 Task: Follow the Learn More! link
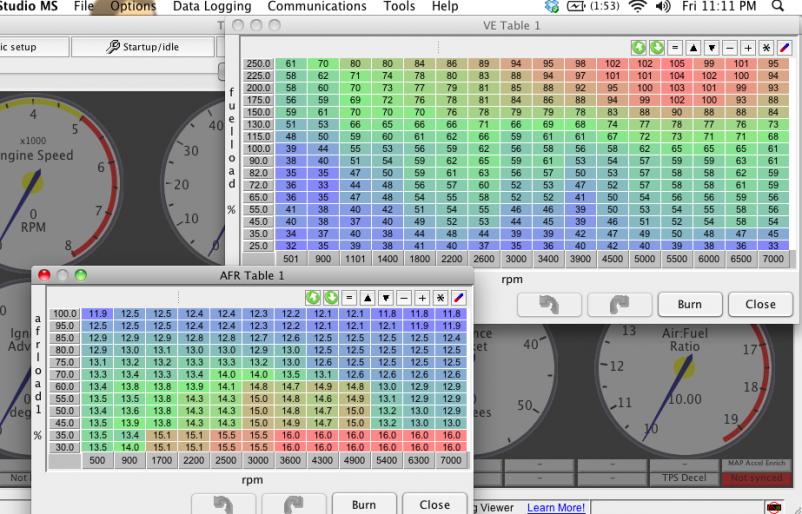pyautogui.click(x=555, y=508)
